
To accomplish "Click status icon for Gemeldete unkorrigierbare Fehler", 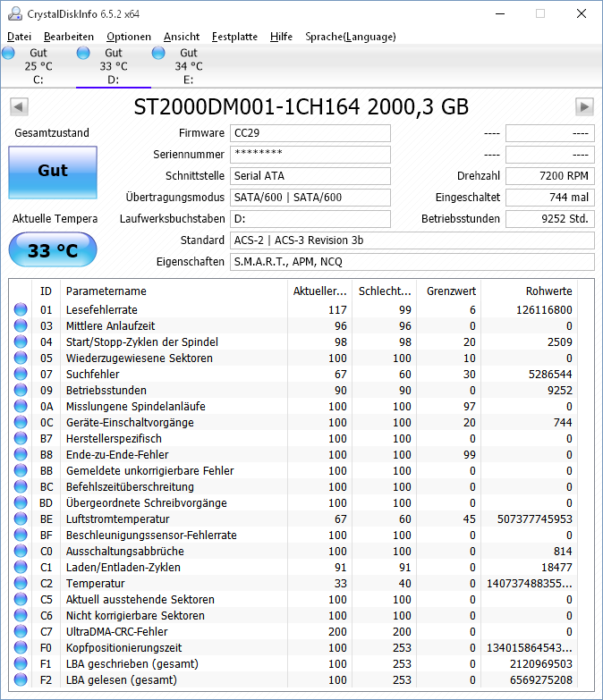I will 21,470.
